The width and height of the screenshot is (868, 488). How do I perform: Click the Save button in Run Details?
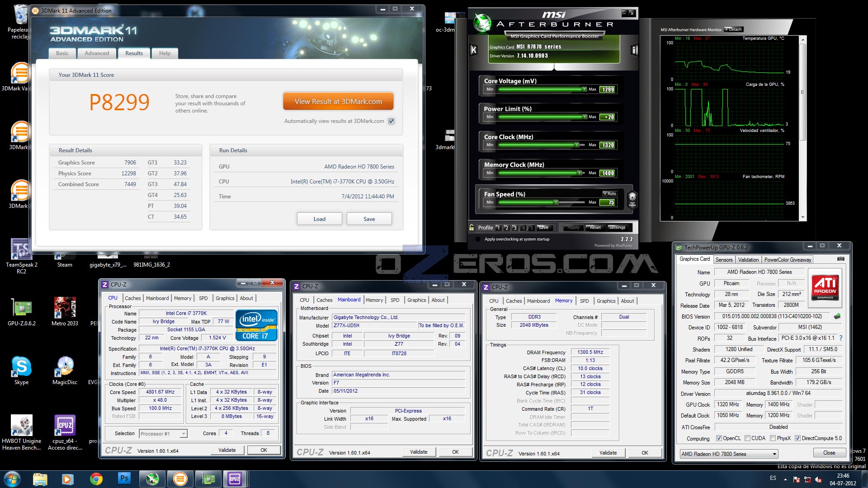[x=369, y=219]
